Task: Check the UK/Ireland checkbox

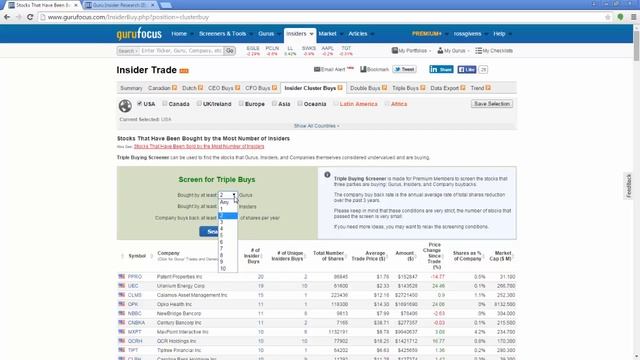Action: coord(199,104)
